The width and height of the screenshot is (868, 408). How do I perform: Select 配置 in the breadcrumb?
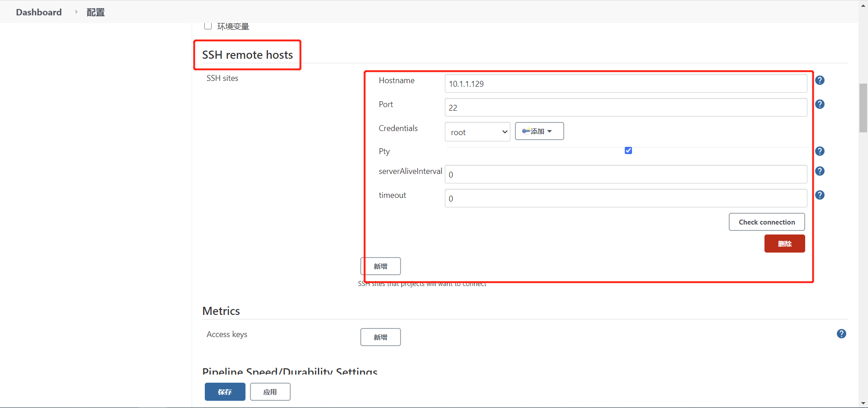tap(95, 12)
